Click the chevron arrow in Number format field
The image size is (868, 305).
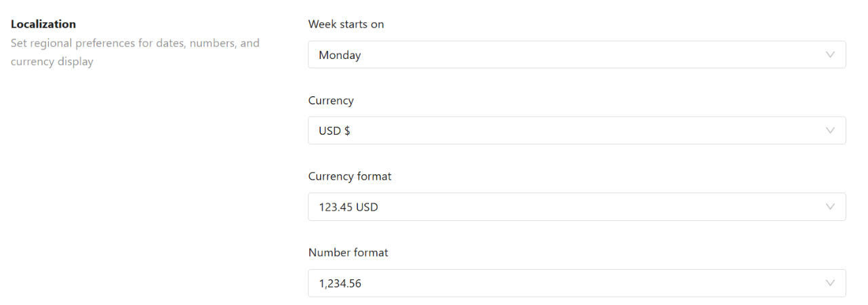830,283
